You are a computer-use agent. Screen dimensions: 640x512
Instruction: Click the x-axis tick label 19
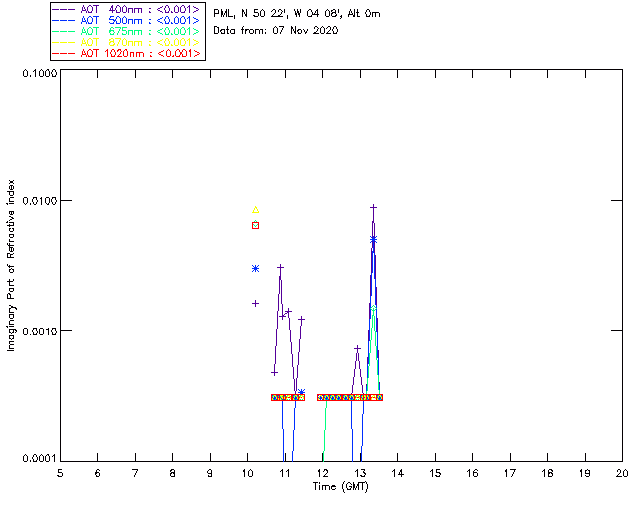[585, 473]
